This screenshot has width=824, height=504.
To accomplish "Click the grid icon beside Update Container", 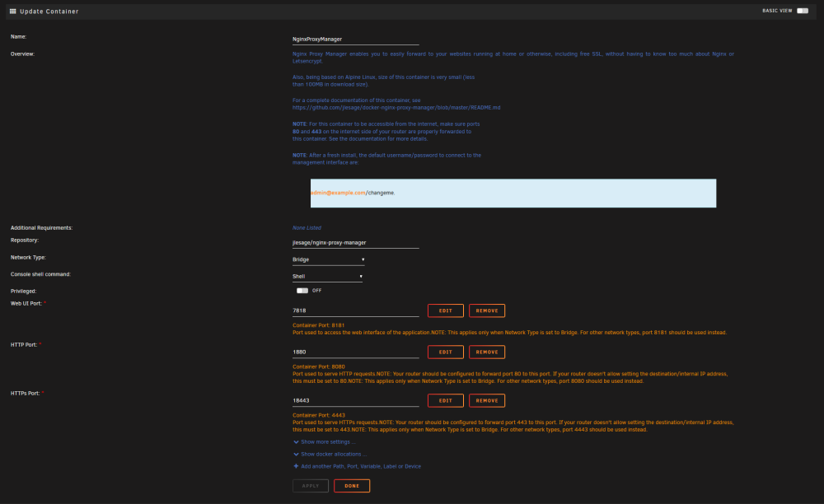I will (x=13, y=11).
